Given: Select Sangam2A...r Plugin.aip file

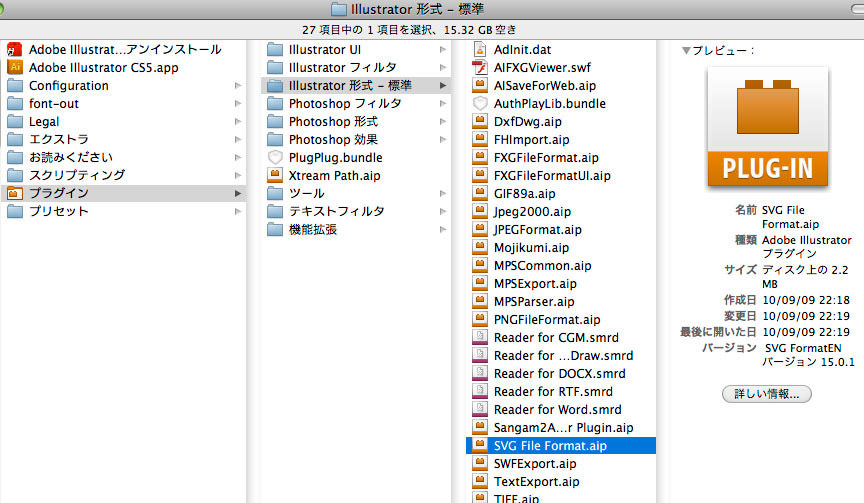Looking at the screenshot, I should point(561,428).
